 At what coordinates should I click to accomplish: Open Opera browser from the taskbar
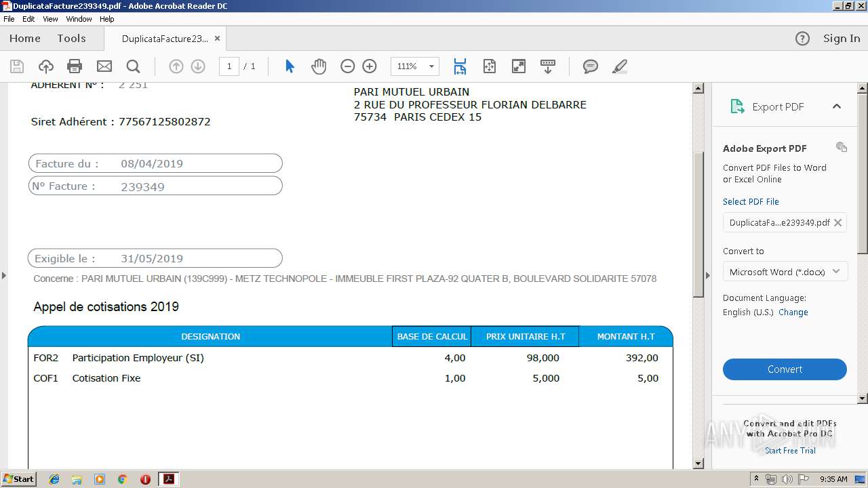click(145, 479)
